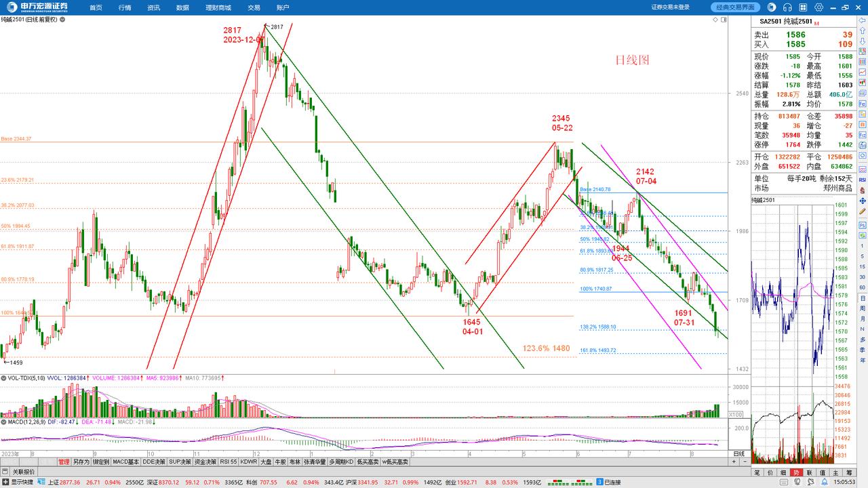Click the MACD(12,26,9) indicator label
The height and width of the screenshot is (488, 868).
(x=28, y=422)
